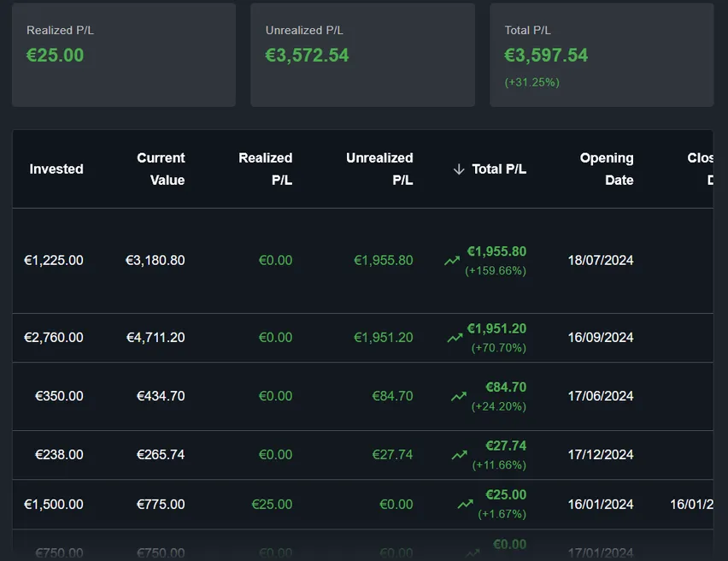Sort by the Invested column header
The height and width of the screenshot is (561, 728).
(x=56, y=168)
